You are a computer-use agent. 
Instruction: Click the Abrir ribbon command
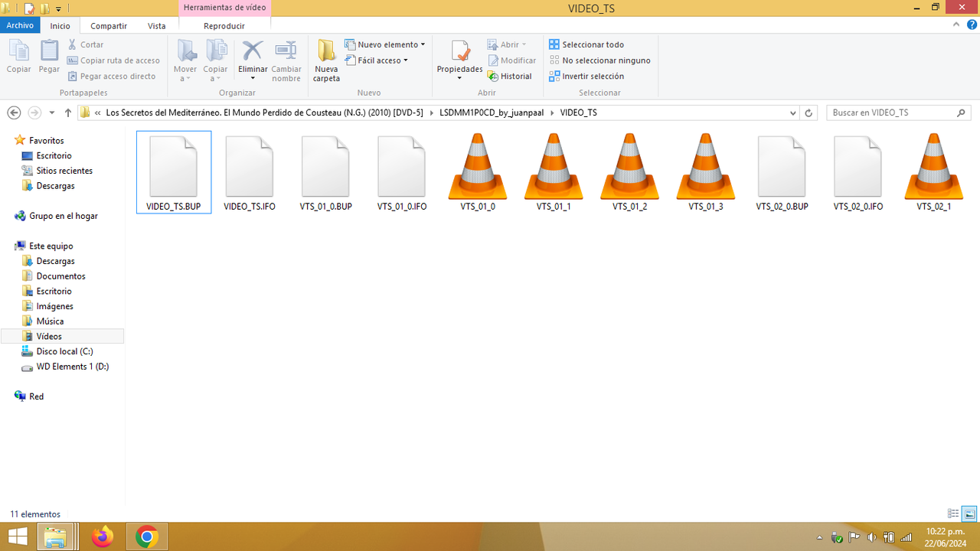click(507, 44)
